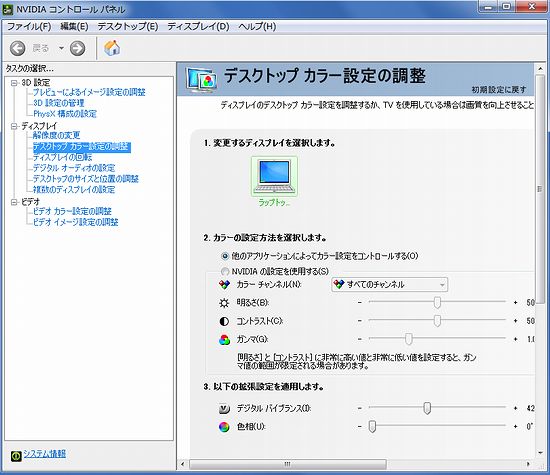
Task: Open システム情報 link
Action: pos(45,454)
